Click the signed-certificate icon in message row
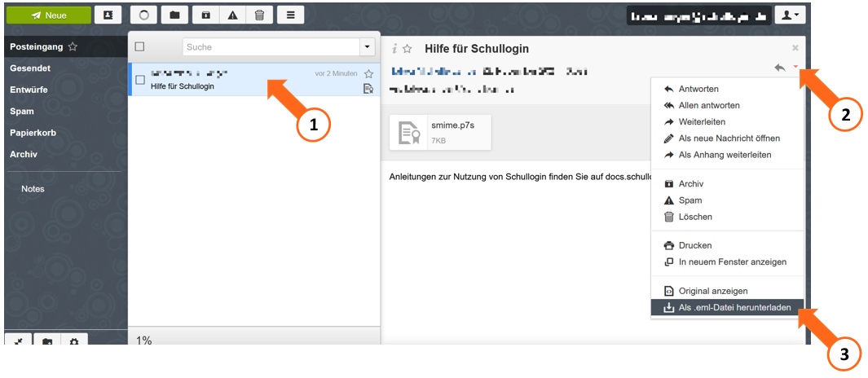Screen dimensions: 868x378 (368, 88)
